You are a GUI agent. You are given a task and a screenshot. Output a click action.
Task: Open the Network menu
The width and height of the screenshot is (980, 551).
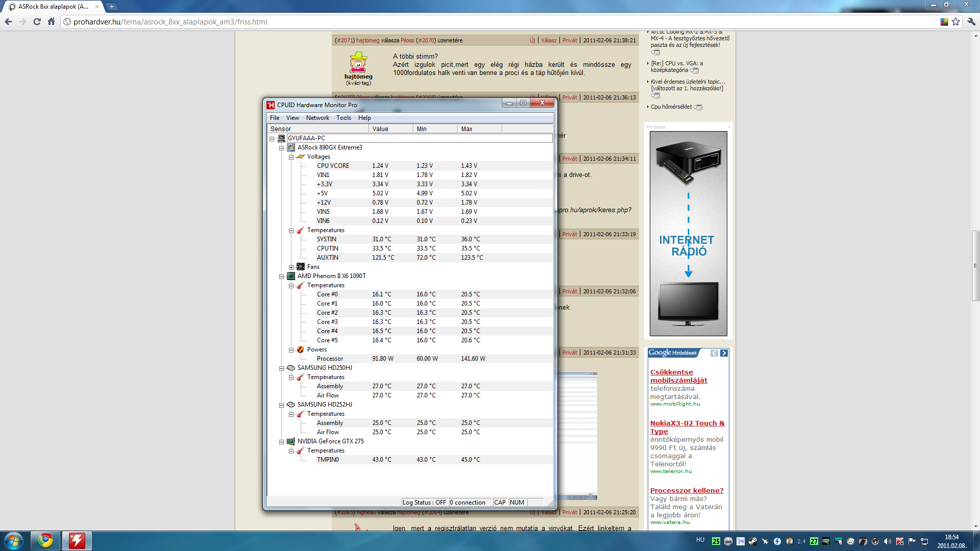click(x=317, y=118)
